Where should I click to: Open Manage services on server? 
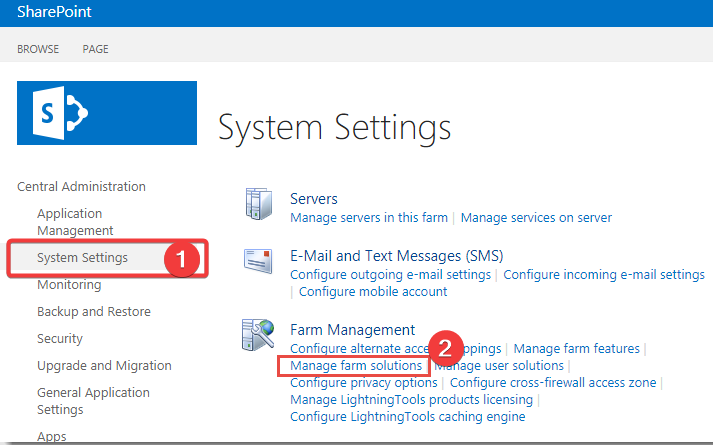[536, 217]
